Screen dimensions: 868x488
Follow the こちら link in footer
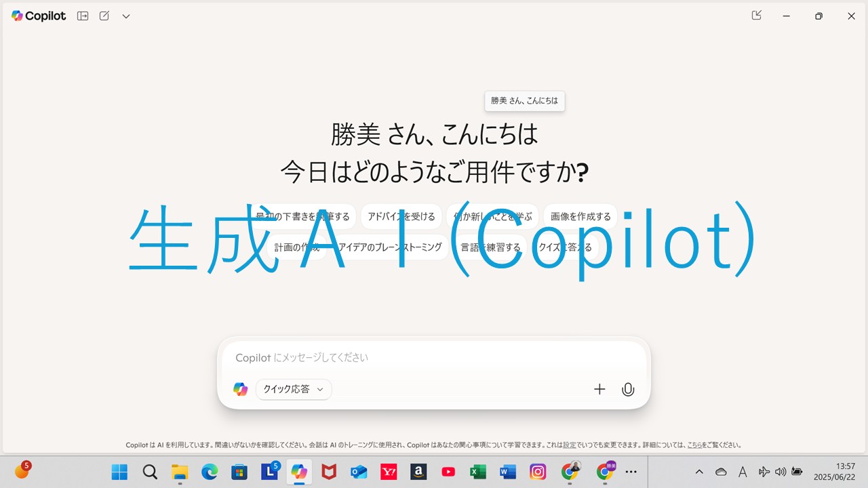694,445
